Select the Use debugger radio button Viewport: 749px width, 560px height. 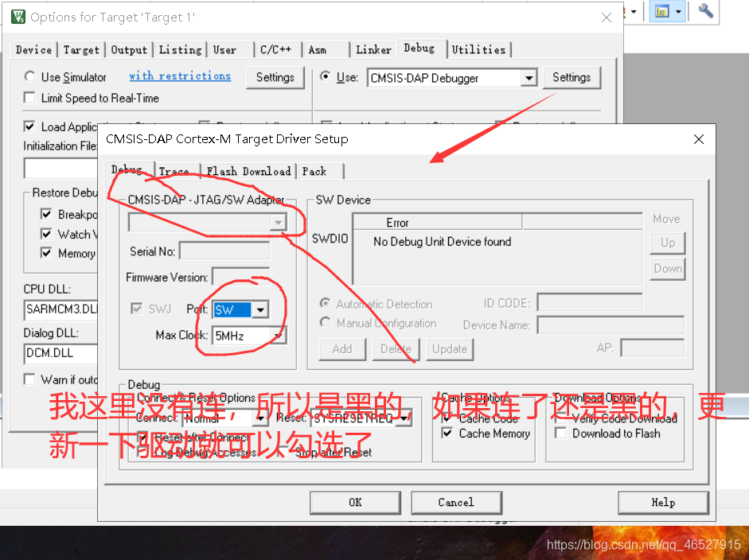tap(326, 76)
